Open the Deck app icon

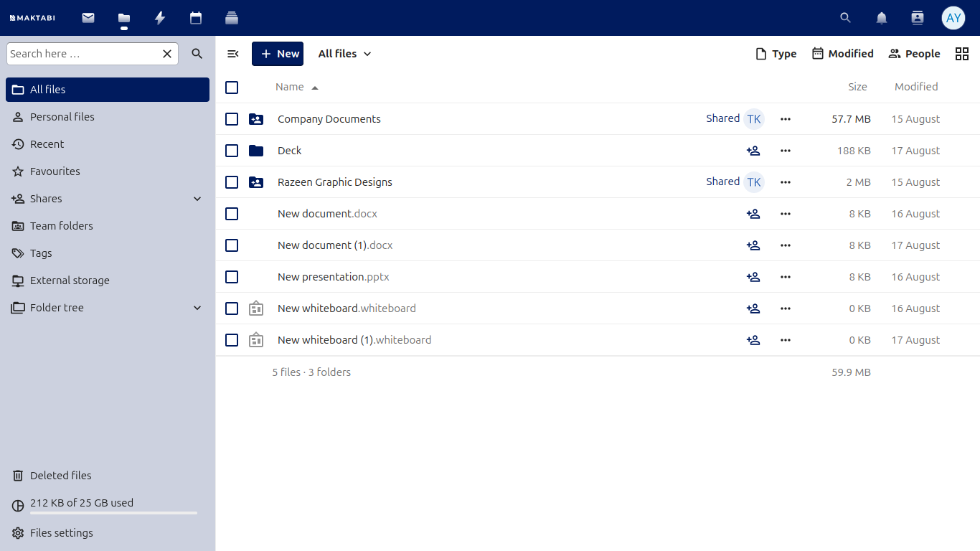[x=231, y=18]
